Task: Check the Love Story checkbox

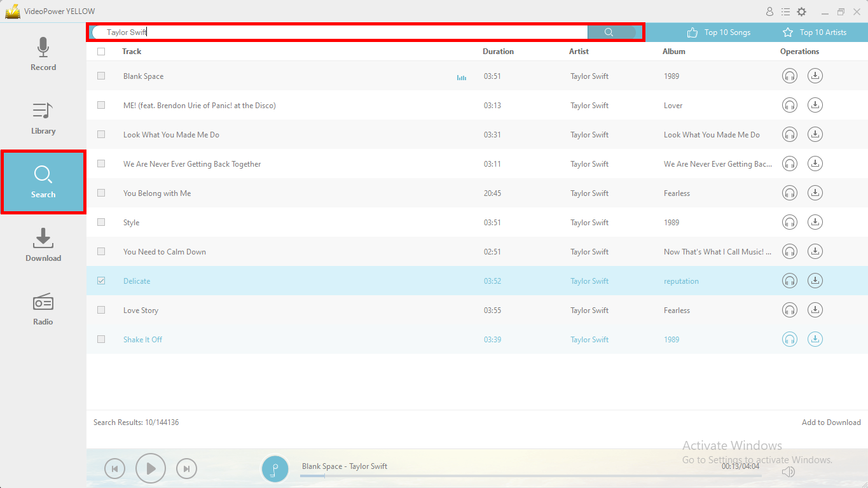Action: click(100, 310)
